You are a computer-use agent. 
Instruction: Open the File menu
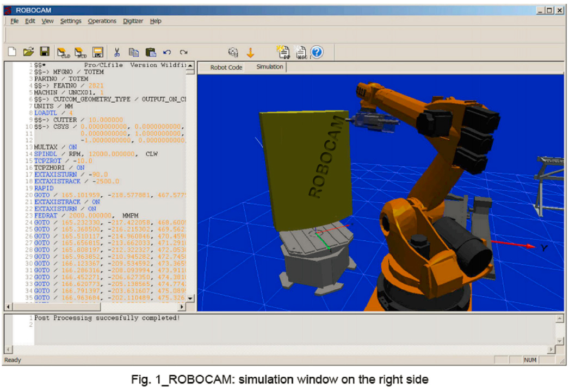(x=15, y=21)
